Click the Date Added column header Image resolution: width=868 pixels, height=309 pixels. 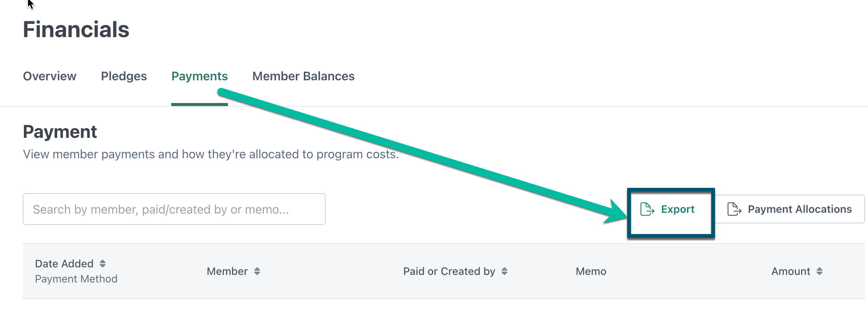[64, 264]
